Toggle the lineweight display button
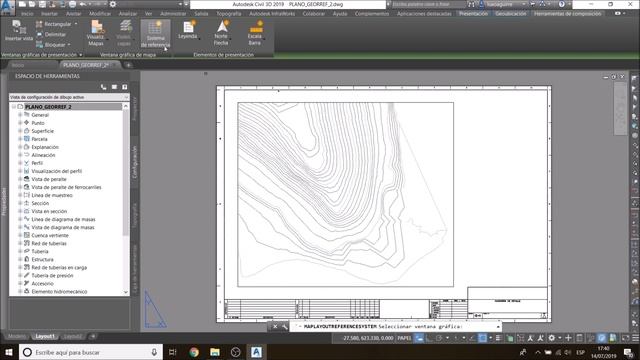640x360 pixels. [x=498, y=338]
